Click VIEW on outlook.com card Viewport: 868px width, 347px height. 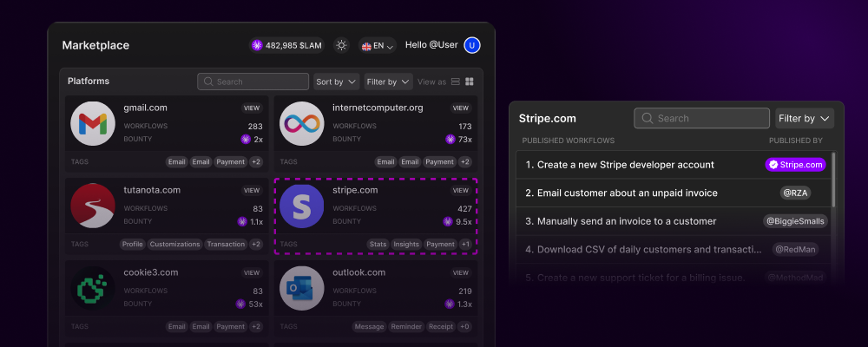[x=461, y=273]
